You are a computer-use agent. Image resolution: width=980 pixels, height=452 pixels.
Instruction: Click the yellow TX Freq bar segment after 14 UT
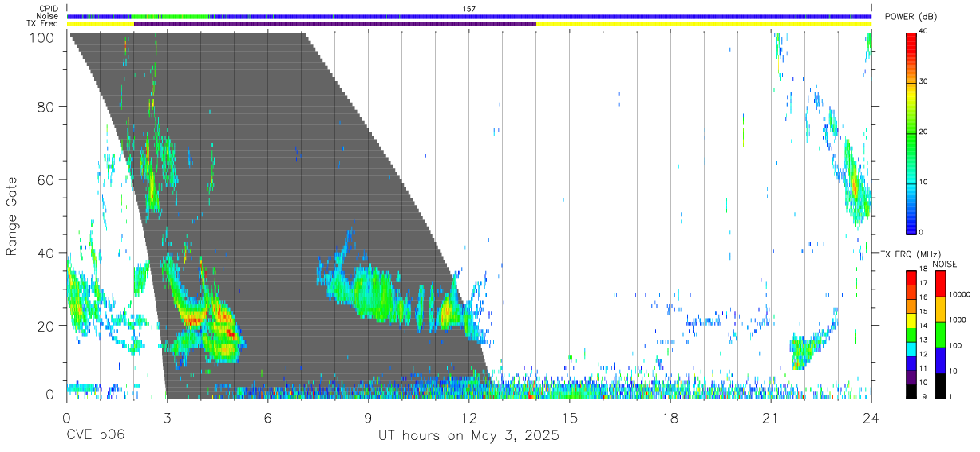coord(704,24)
